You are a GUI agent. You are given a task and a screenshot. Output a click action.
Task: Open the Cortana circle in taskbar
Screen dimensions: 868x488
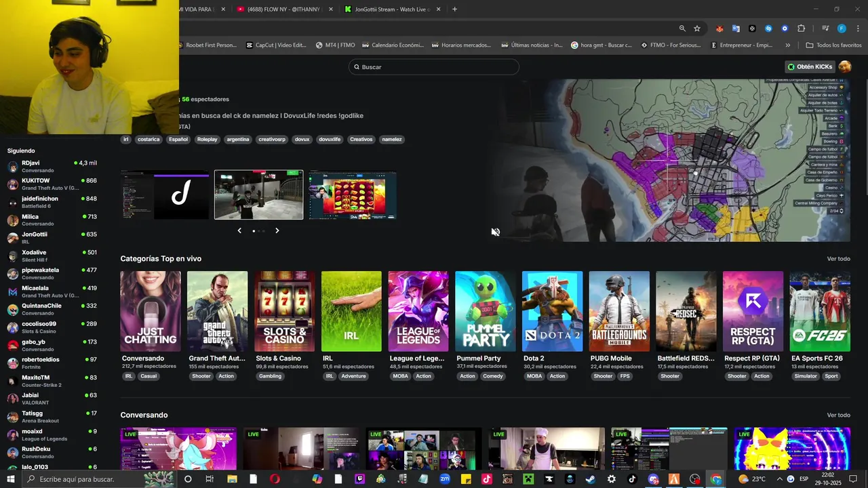tap(188, 479)
